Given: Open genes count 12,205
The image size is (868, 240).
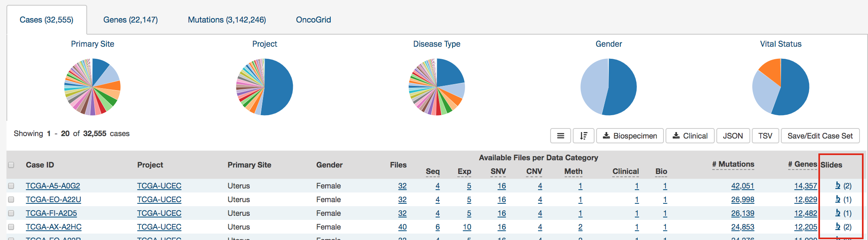Looking at the screenshot, I should [805, 227].
